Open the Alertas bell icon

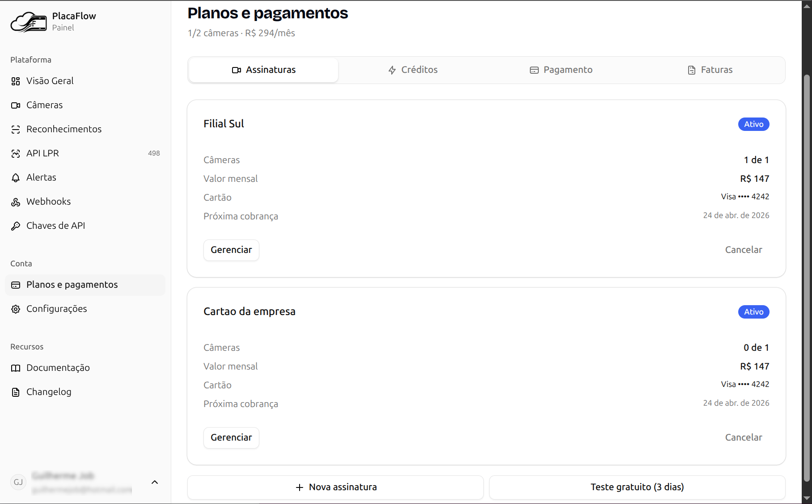16,178
